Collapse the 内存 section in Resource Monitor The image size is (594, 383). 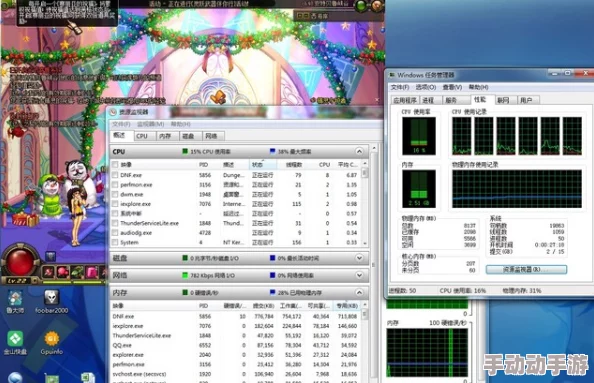tap(359, 292)
